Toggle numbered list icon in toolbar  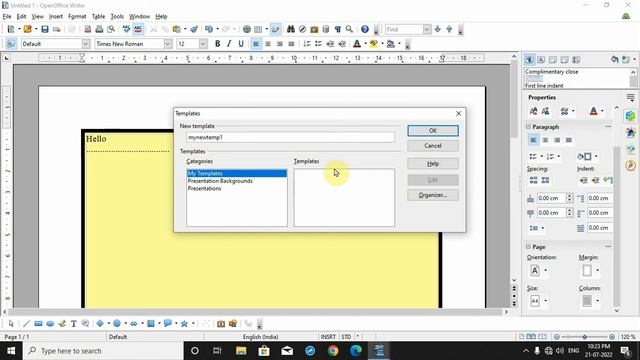[307, 44]
